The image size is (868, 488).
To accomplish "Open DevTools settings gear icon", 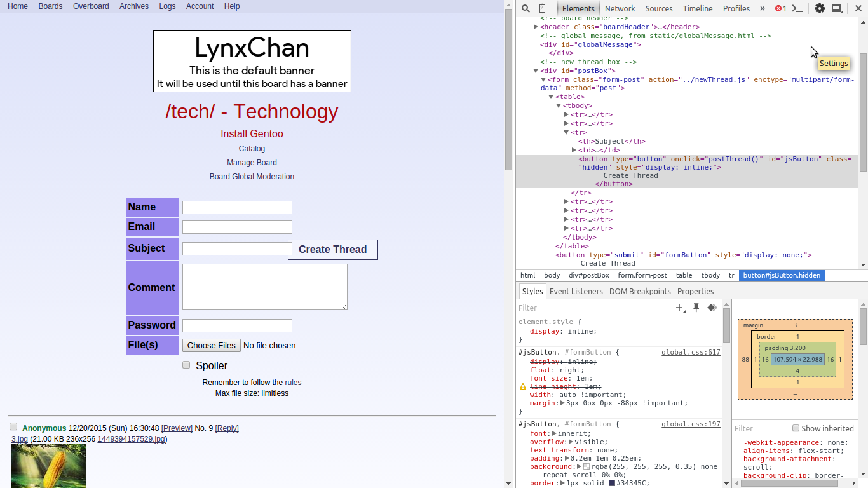I will coord(820,8).
